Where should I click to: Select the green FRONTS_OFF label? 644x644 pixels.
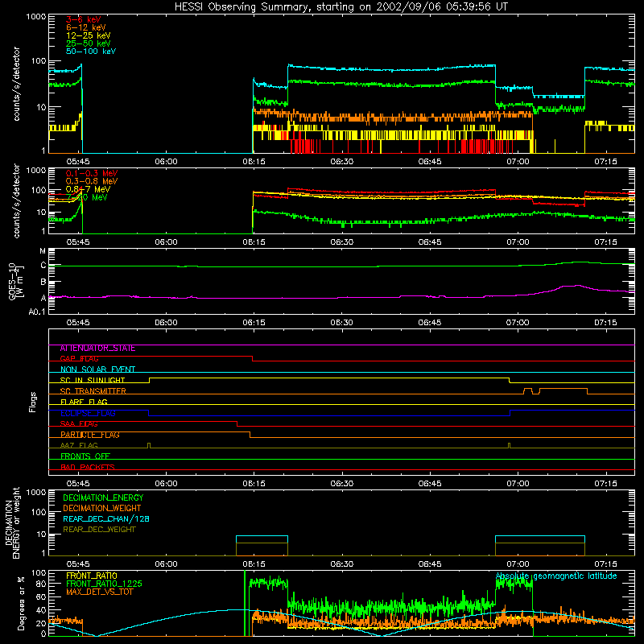[x=85, y=456]
